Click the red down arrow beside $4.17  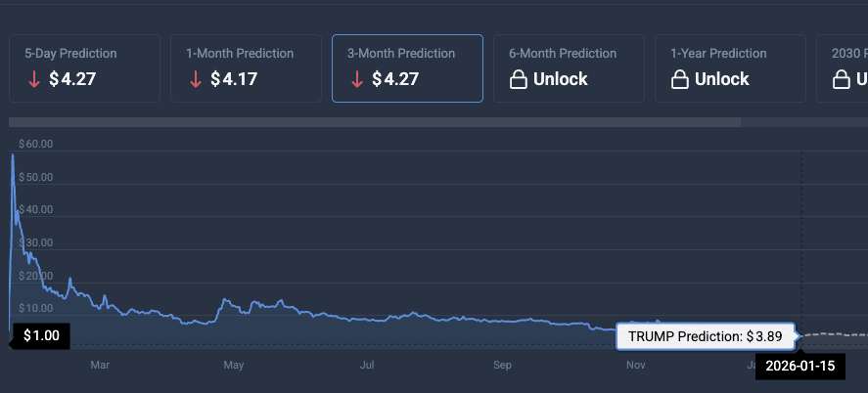196,80
